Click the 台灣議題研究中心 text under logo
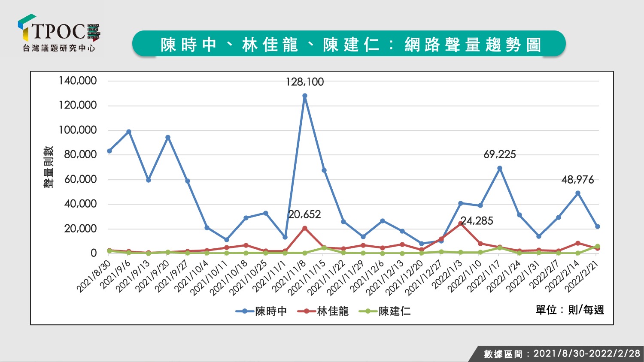This screenshot has width=644, height=362. coord(59,48)
